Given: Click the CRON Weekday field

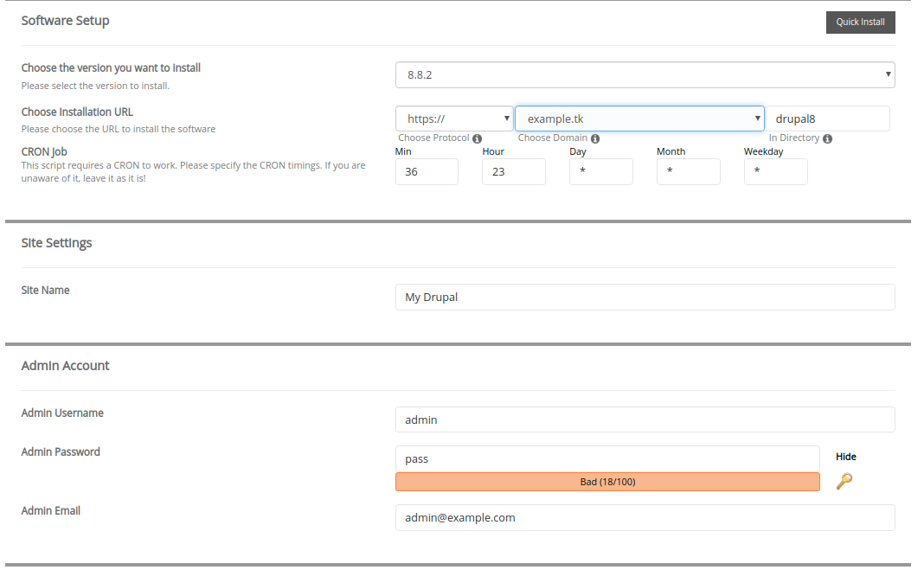Looking at the screenshot, I should point(775,171).
